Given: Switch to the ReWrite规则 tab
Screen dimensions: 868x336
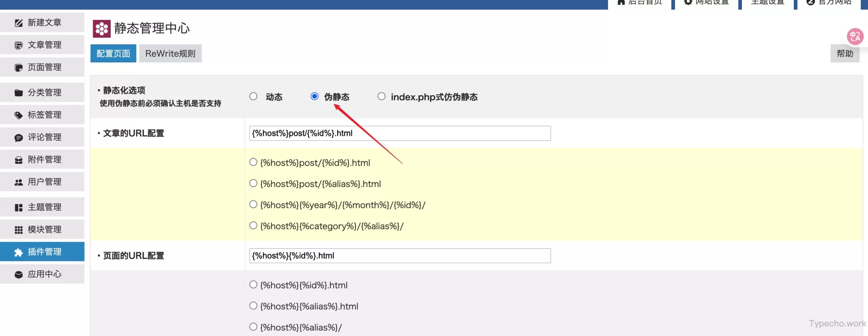Looking at the screenshot, I should (x=170, y=54).
